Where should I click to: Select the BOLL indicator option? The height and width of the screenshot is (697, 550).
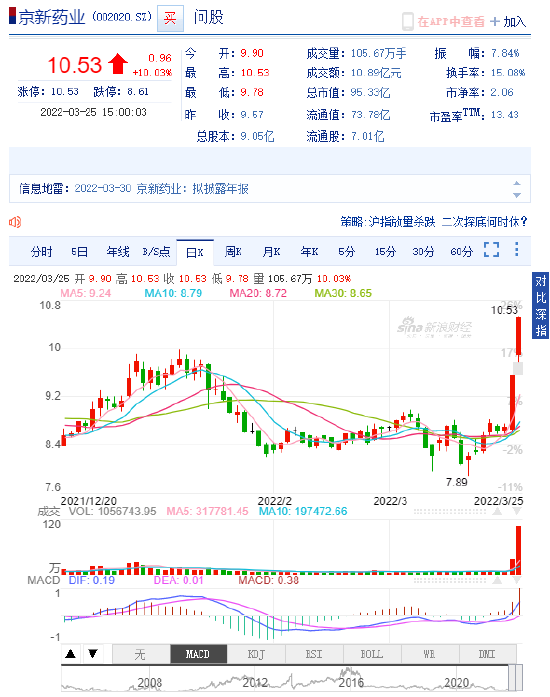(372, 654)
